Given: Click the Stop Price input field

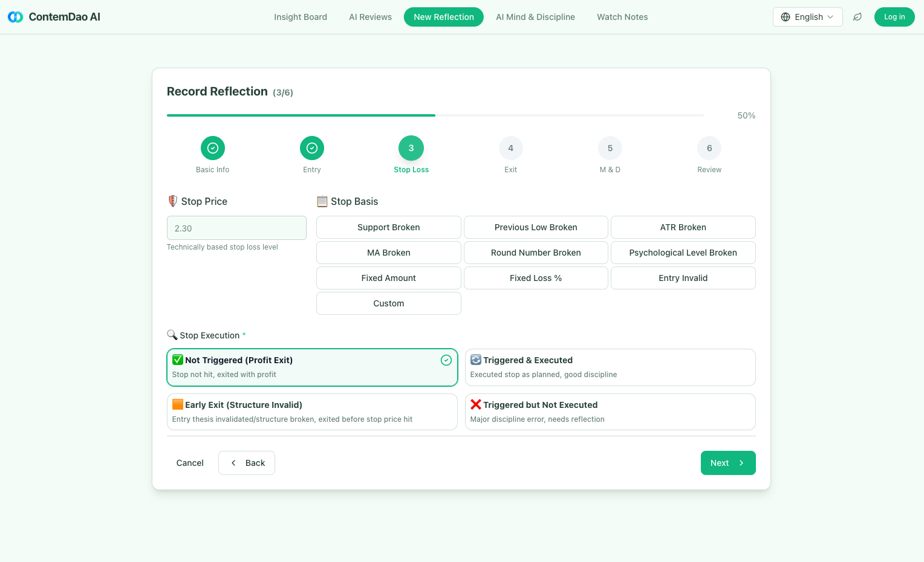Looking at the screenshot, I should pos(236,228).
